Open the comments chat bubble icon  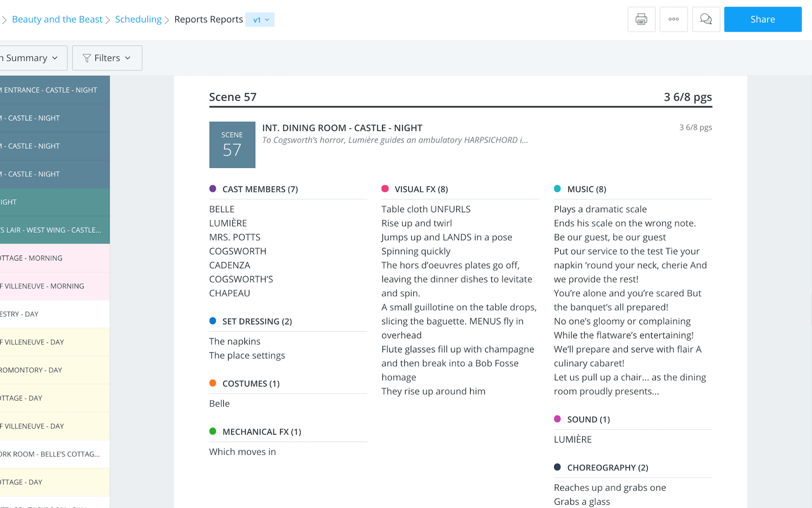pyautogui.click(x=706, y=19)
